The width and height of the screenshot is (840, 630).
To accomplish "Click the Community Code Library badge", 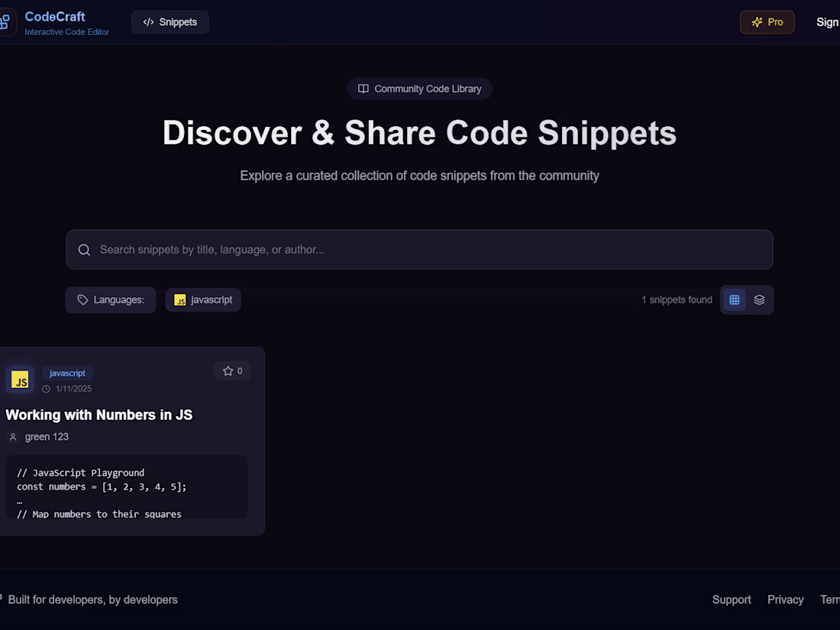I will (419, 89).
